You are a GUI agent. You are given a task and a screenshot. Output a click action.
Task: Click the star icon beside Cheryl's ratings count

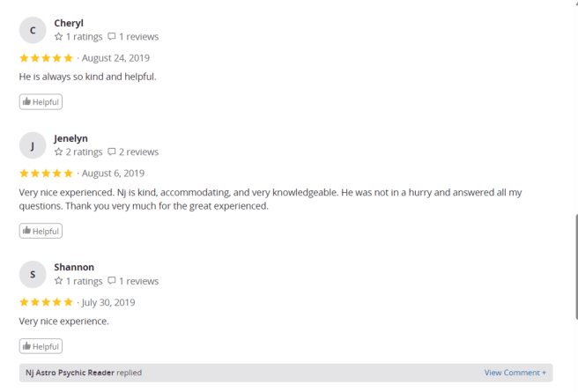[58, 37]
